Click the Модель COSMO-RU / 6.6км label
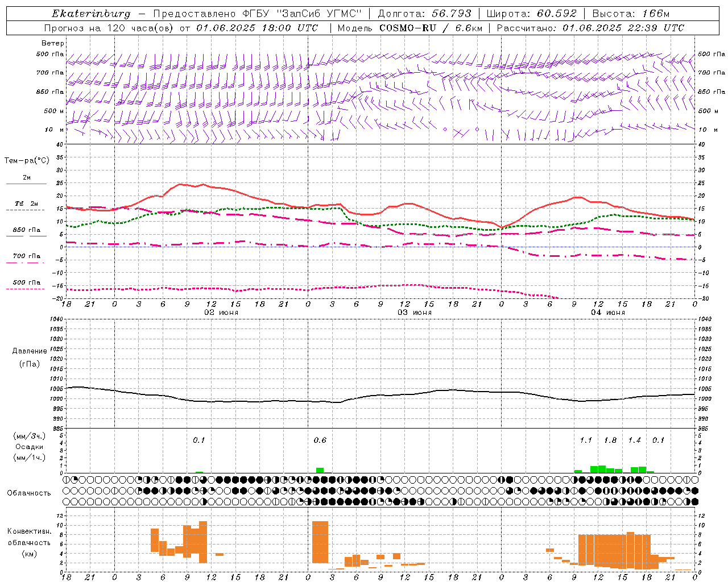Viewport: 728px width, 582px height. [409, 28]
